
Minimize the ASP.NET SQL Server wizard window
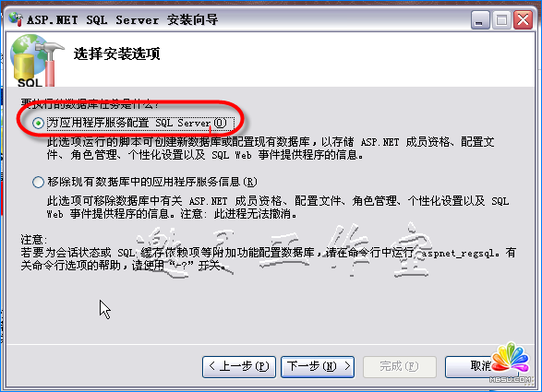tap(480, 19)
